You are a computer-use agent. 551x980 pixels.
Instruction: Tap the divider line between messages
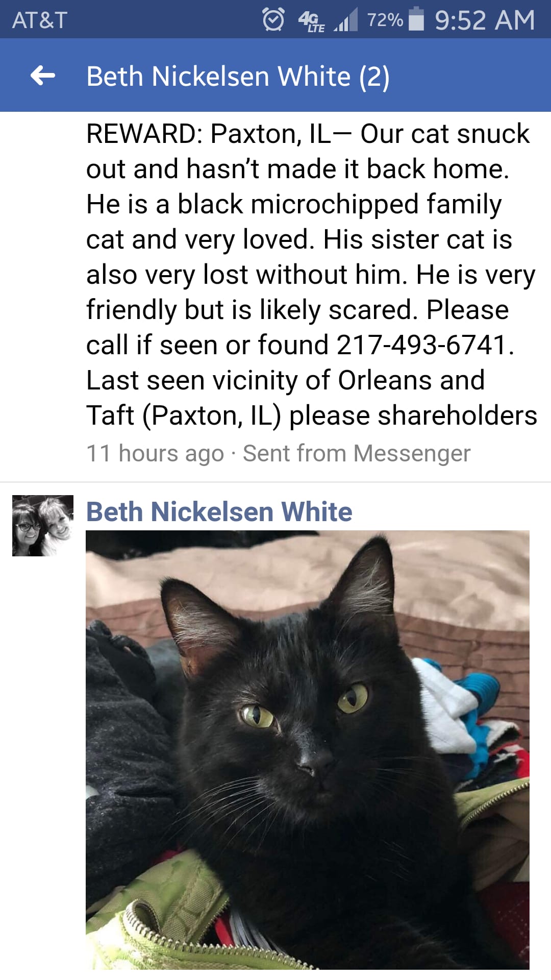[x=275, y=482]
